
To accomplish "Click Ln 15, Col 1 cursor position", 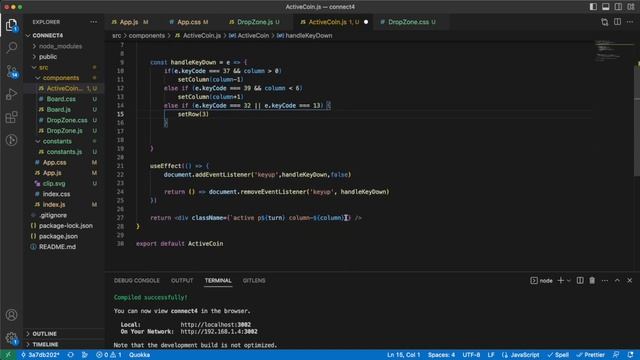I will 403,355.
